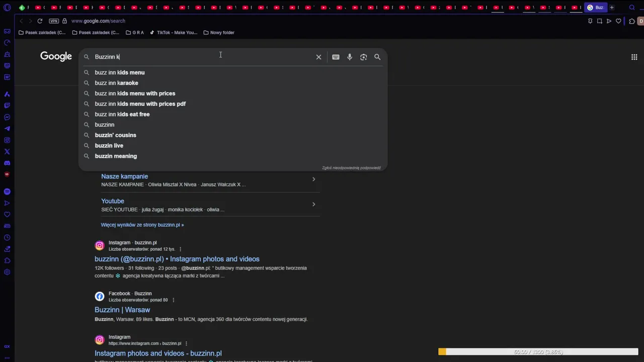
Task: Open Twitch in sidebar
Action: pos(7,106)
